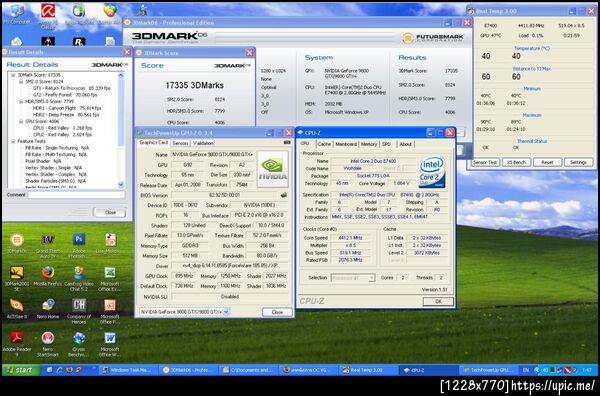Open Settings in Real Temp
The image size is (600, 396).
point(578,162)
